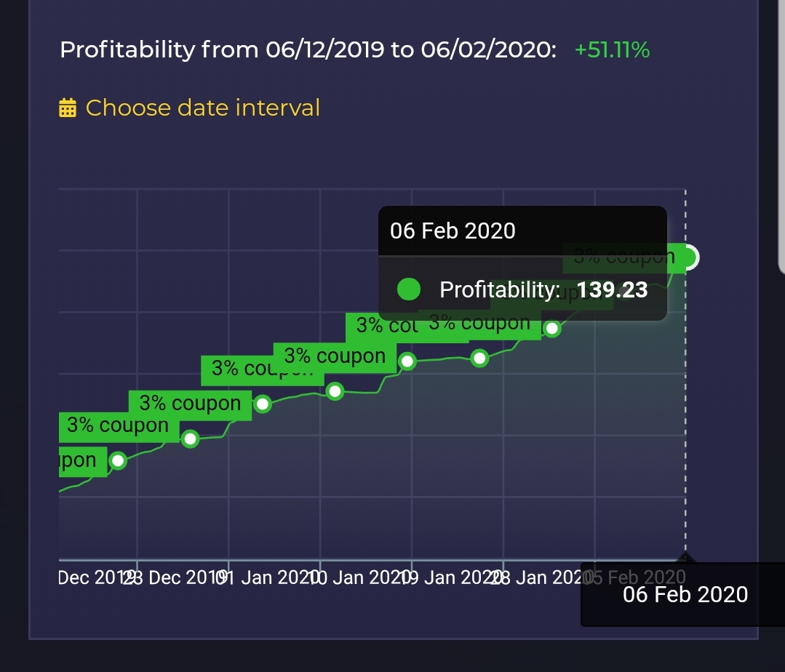The image size is (785, 672).
Task: Click the highlighted final data point at the dashed line
Action: [x=688, y=257]
